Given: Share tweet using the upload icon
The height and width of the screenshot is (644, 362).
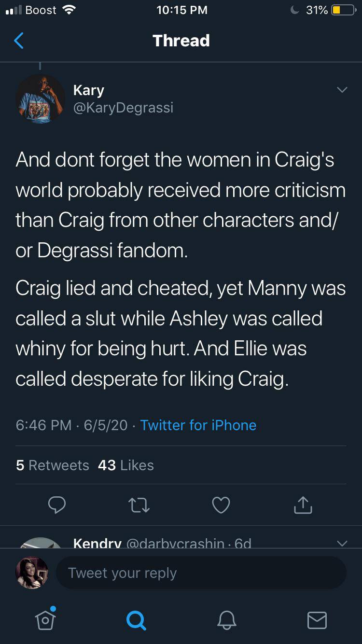Looking at the screenshot, I should click(x=303, y=505).
